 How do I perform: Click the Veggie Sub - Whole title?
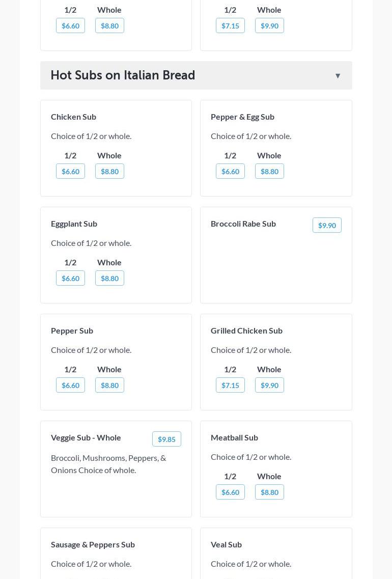(86, 437)
